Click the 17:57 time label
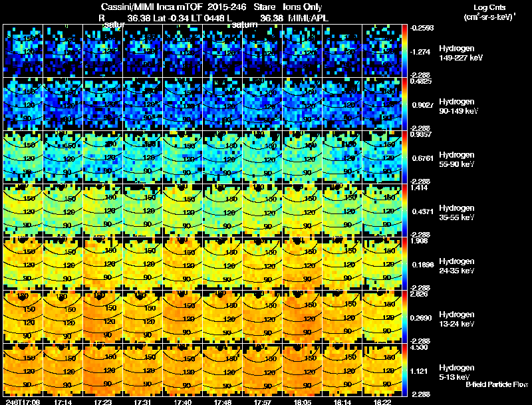Viewport: 532px width, 405px height. (262, 402)
